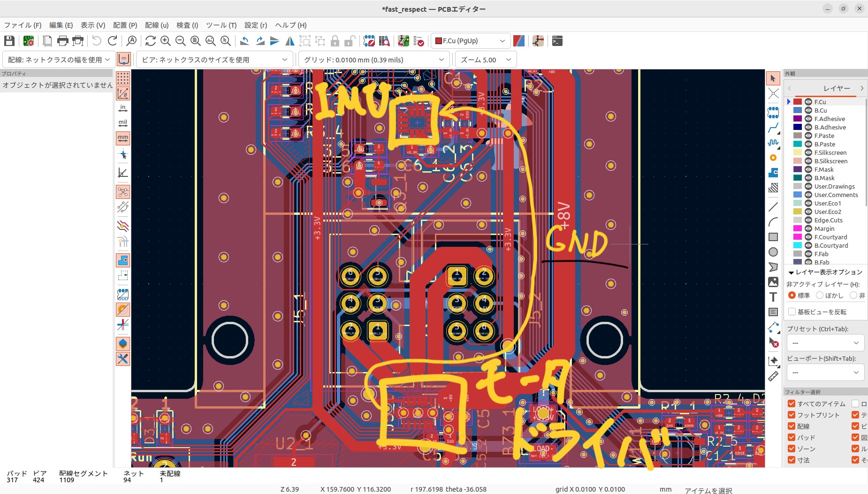Screen dimensions: 868x494
Task: Switch units to inches
Action: (123, 108)
